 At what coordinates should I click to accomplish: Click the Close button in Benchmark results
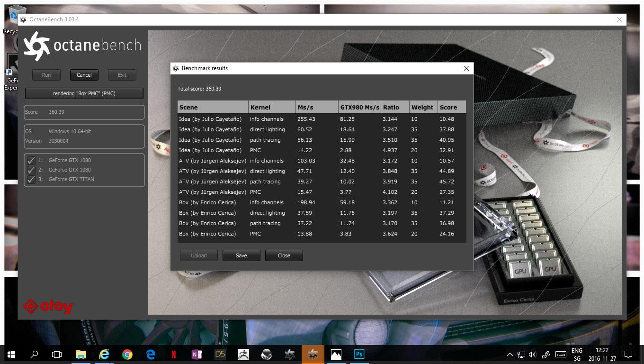pos(284,255)
